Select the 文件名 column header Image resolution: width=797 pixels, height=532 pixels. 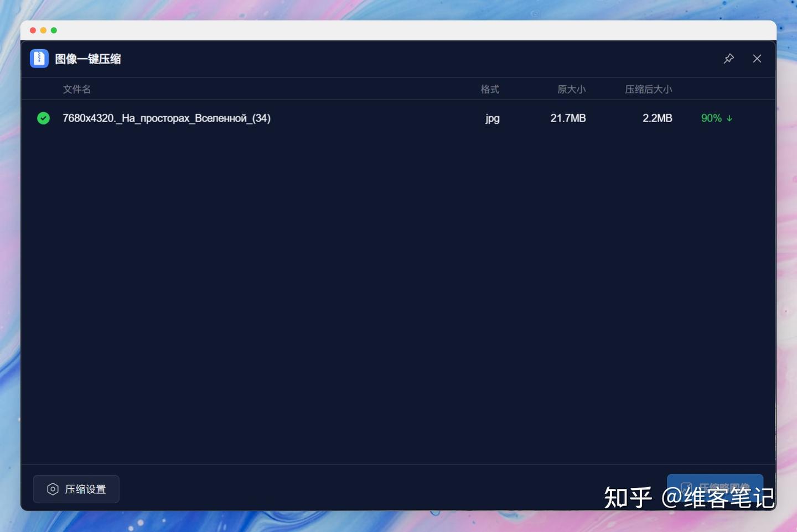77,88
